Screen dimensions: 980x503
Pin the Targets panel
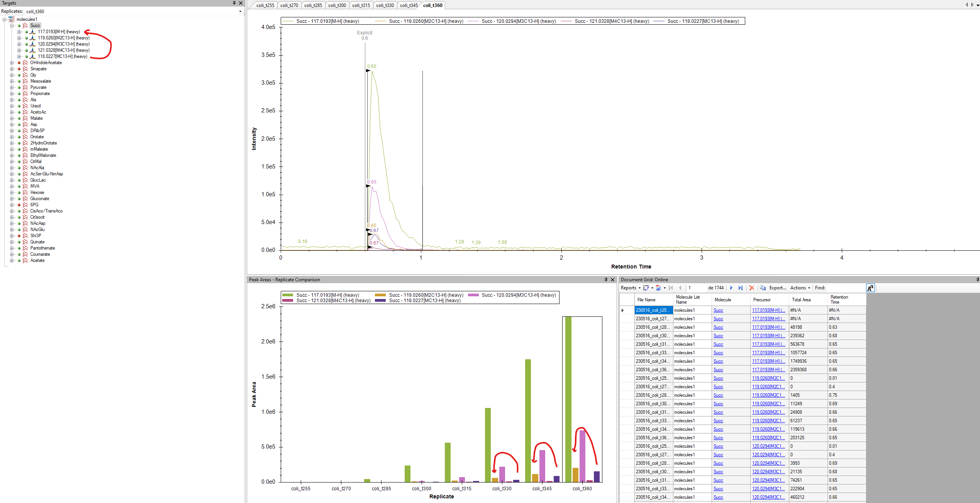234,3
